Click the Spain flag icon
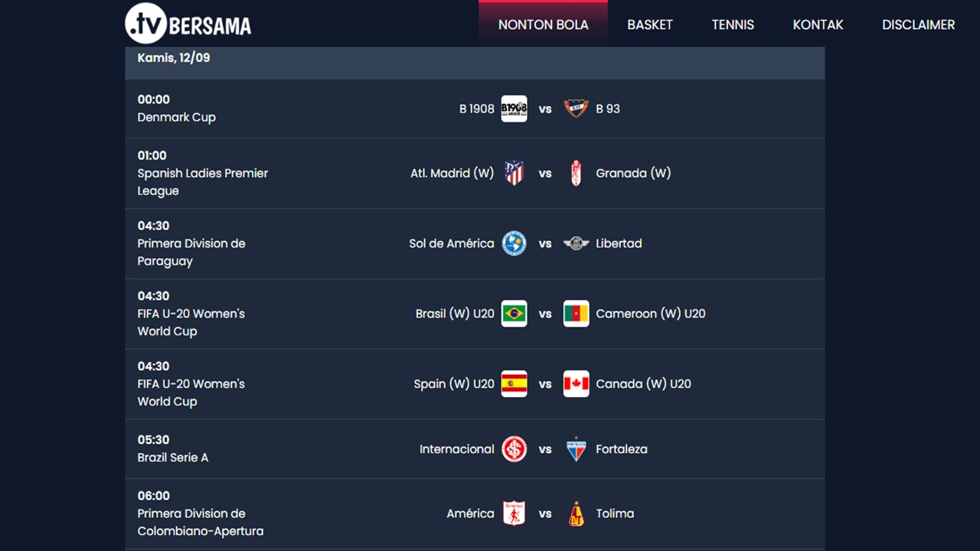980x551 pixels. [514, 384]
